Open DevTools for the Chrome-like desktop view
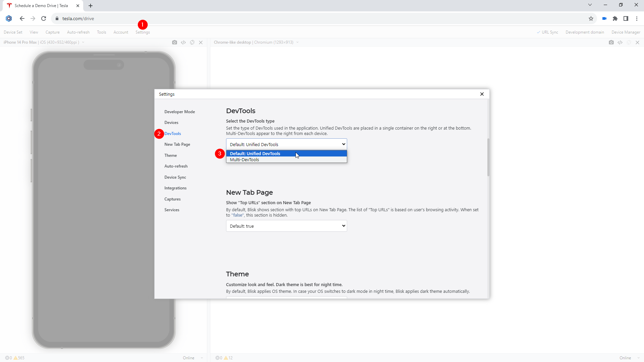The width and height of the screenshot is (644, 362). (x=620, y=42)
